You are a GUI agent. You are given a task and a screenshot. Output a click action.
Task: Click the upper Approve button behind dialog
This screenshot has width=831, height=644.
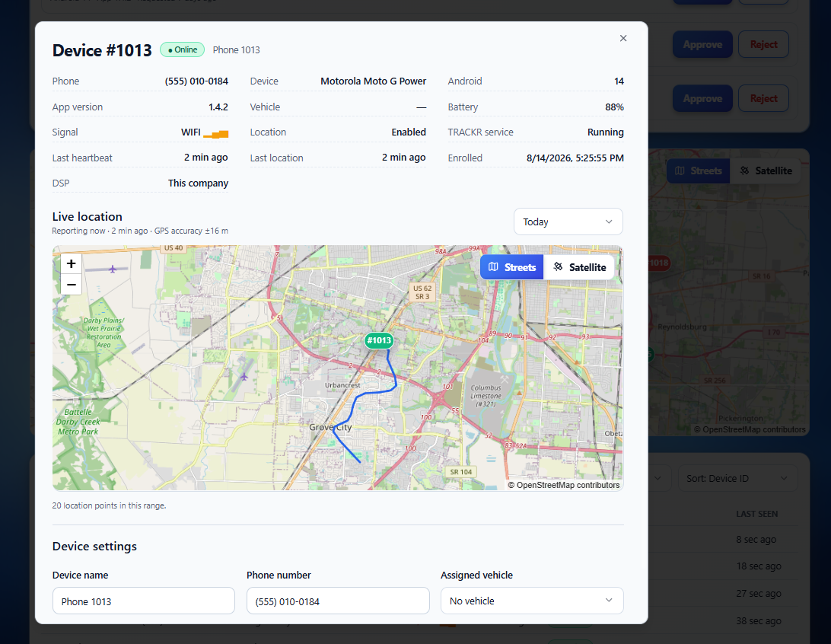pos(702,44)
